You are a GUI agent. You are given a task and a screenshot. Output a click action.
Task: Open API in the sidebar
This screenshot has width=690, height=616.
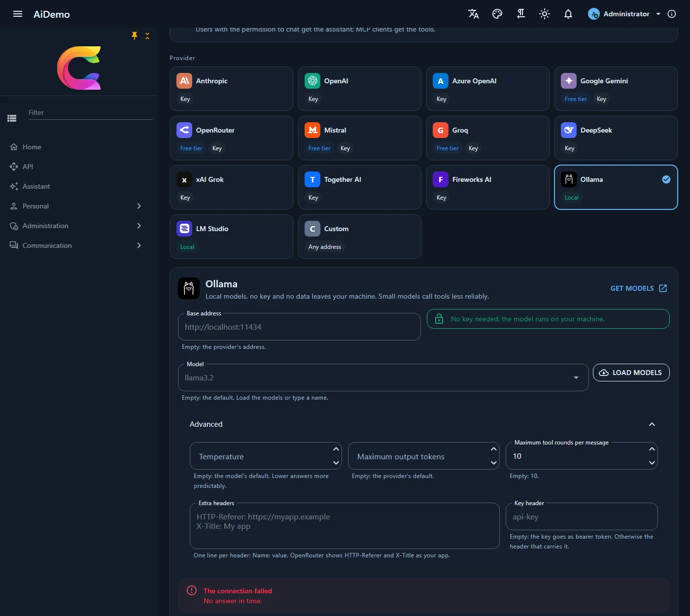click(x=28, y=167)
